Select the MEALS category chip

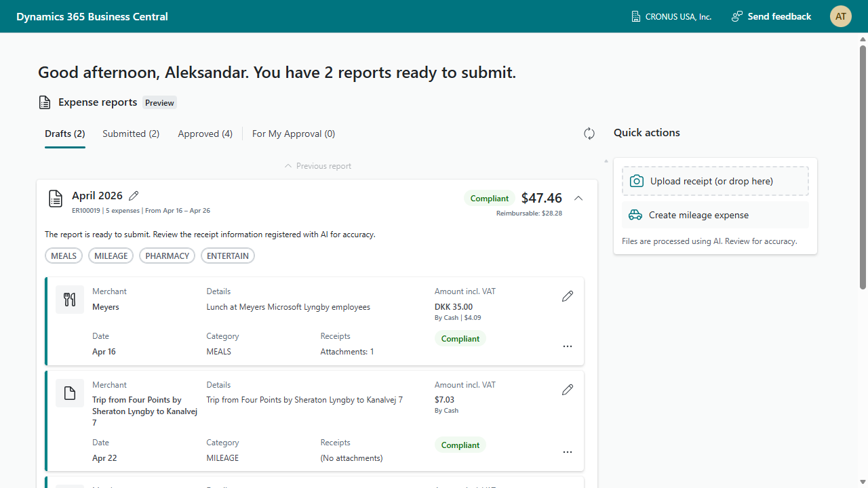pos(64,256)
